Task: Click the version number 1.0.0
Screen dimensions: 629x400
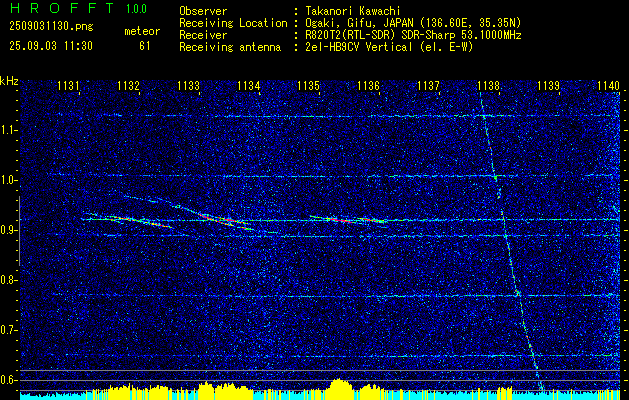Action: coord(136,9)
